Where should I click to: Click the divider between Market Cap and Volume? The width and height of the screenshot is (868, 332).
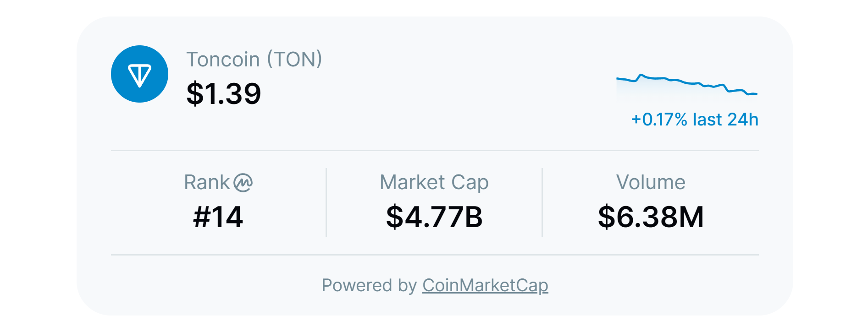(542, 202)
